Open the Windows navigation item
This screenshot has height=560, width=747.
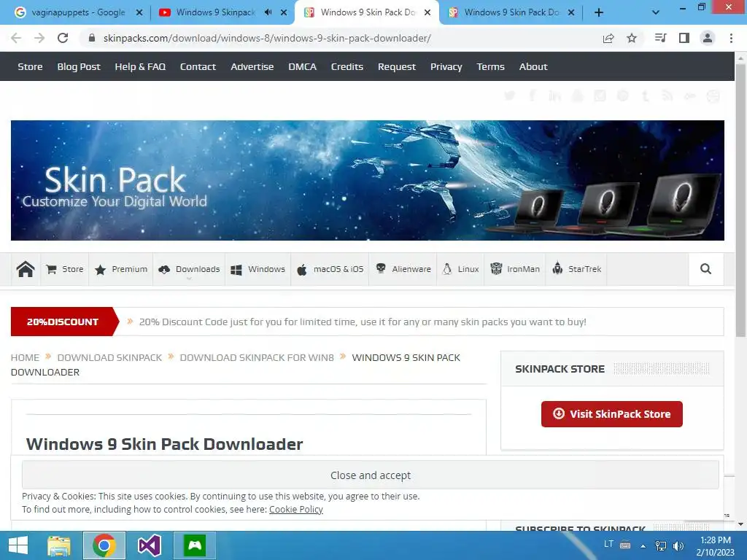click(x=258, y=269)
